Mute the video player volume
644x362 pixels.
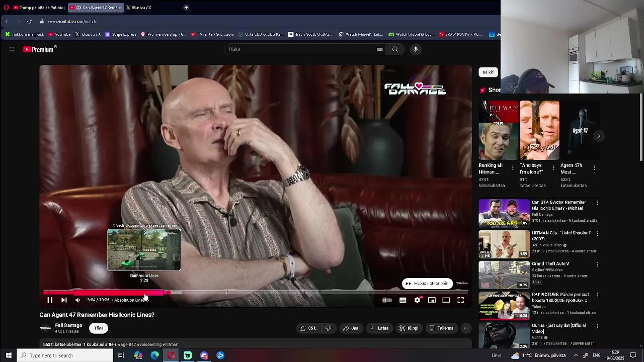pyautogui.click(x=77, y=300)
